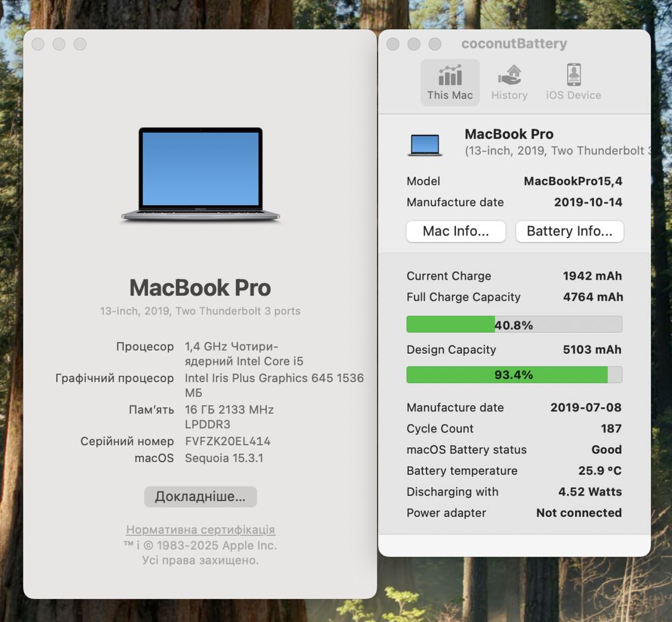
Task: Click the cycle count value 187
Action: click(611, 428)
